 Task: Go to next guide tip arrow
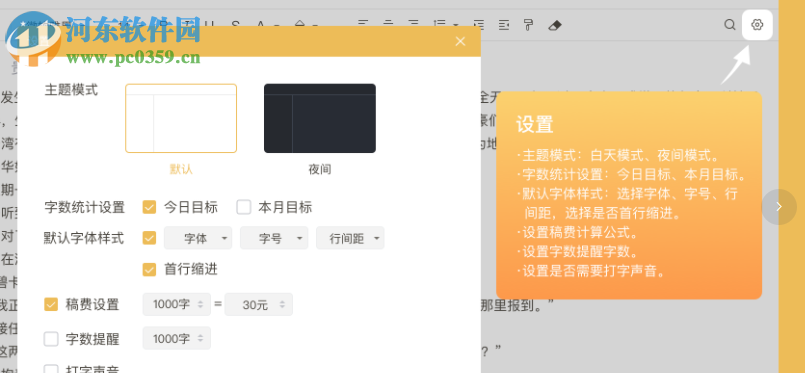point(779,207)
